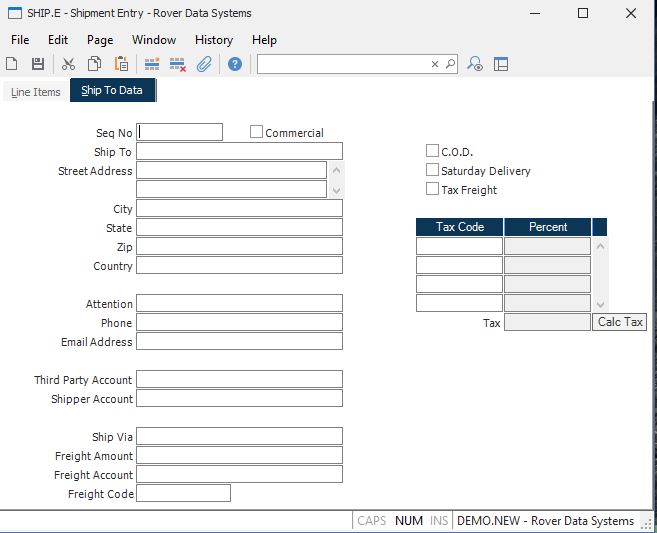Enable the Commercial checkbox
Image resolution: width=657 pixels, height=533 pixels.
(257, 132)
